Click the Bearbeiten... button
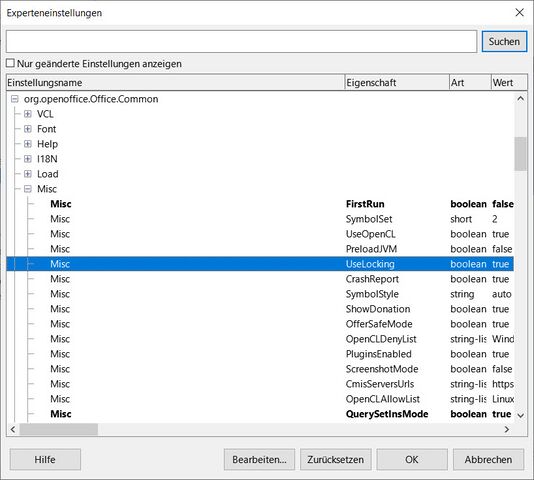The height and width of the screenshot is (480, 534). (259, 460)
